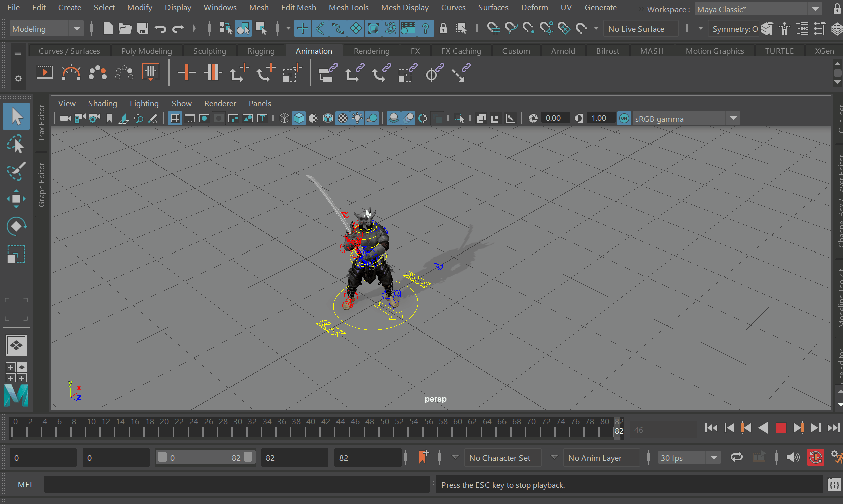
Task: Save the scene using the disk icon
Action: [x=143, y=29]
